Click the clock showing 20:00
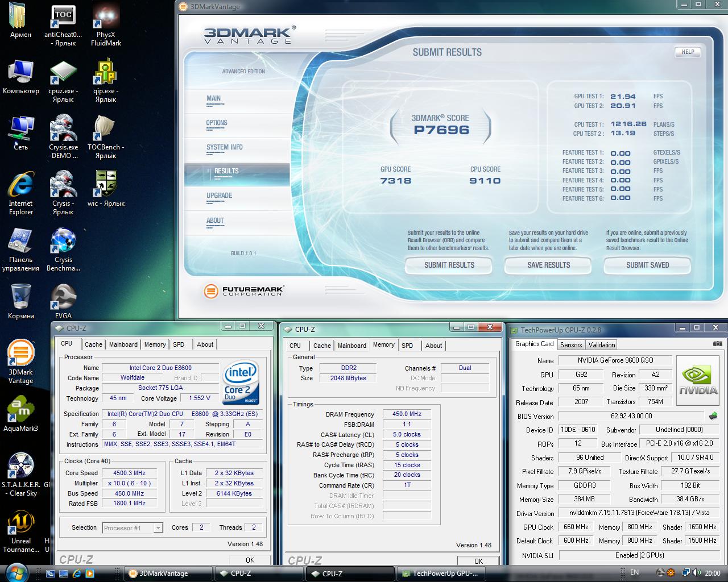This screenshot has width=728, height=582. [x=712, y=573]
